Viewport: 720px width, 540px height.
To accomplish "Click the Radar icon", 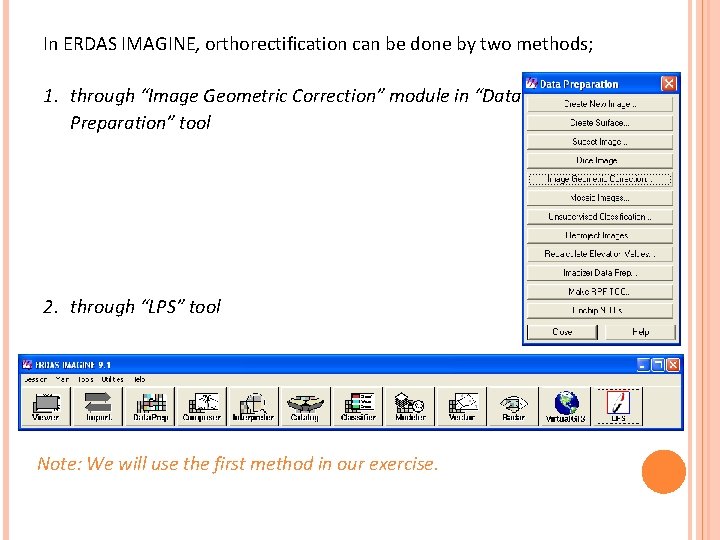I will 513,406.
